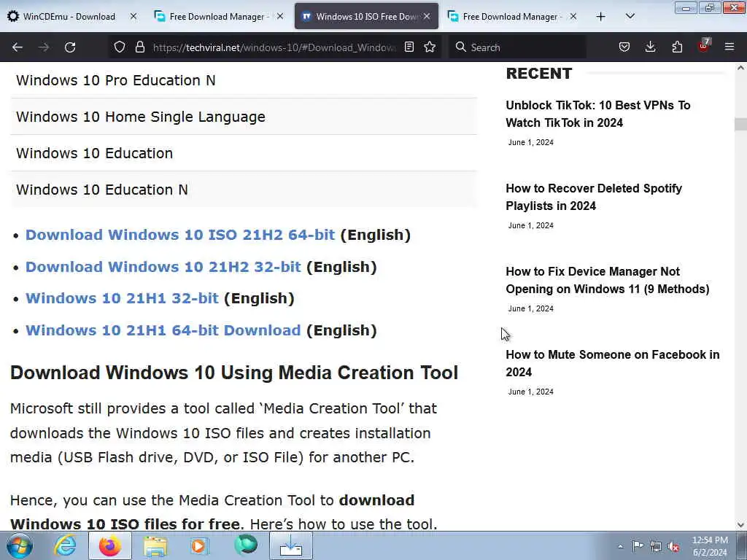This screenshot has width=747, height=560.
Task: Open Windows 10 21H1 32-bit link
Action: pos(122,298)
